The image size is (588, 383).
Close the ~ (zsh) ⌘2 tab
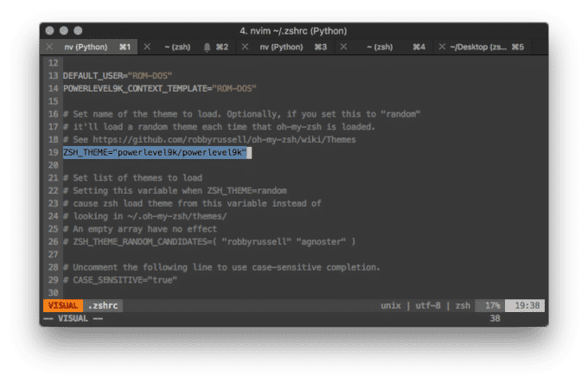pyautogui.click(x=147, y=47)
